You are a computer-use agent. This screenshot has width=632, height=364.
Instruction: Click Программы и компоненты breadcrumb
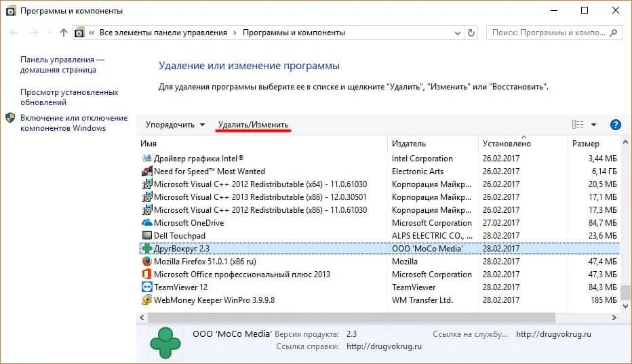294,33
